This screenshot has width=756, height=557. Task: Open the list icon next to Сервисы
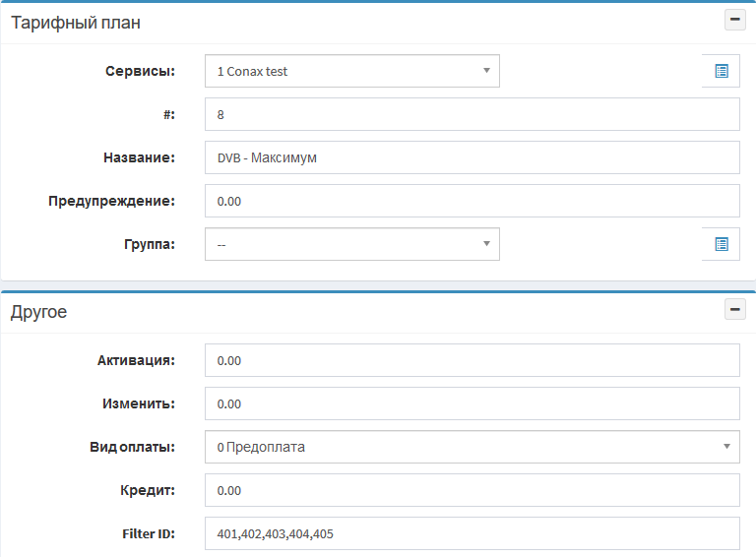click(721, 71)
